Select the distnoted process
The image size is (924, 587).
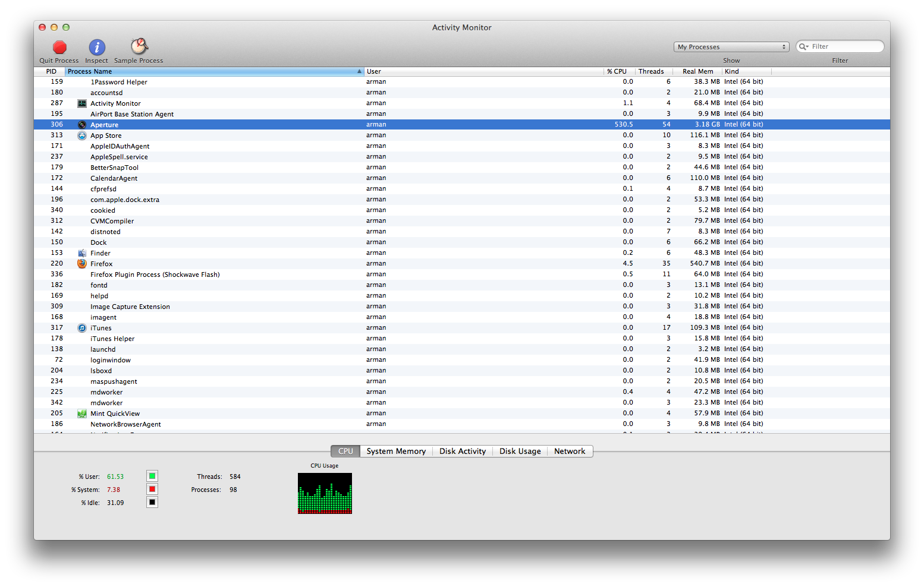(x=462, y=232)
